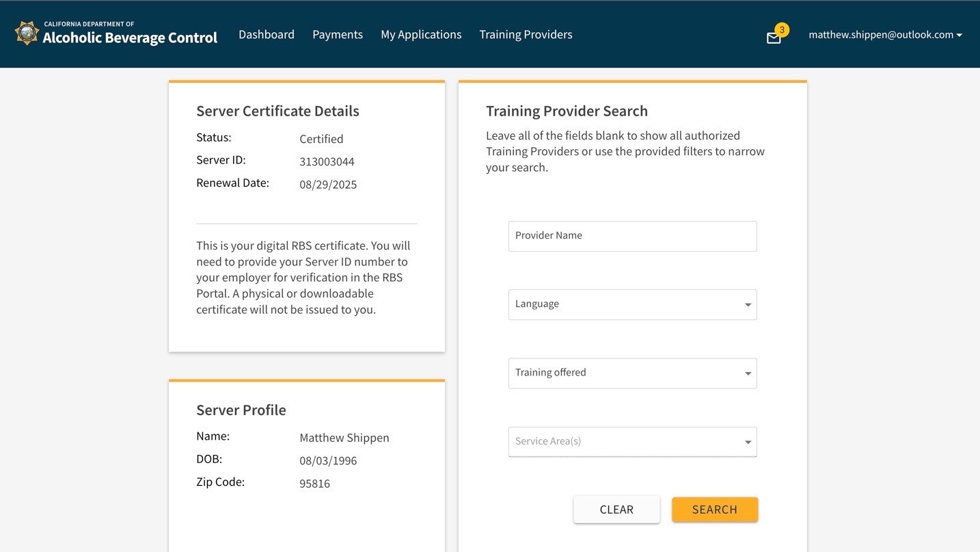
Task: Click the Server Certificate Details heading
Action: point(277,111)
